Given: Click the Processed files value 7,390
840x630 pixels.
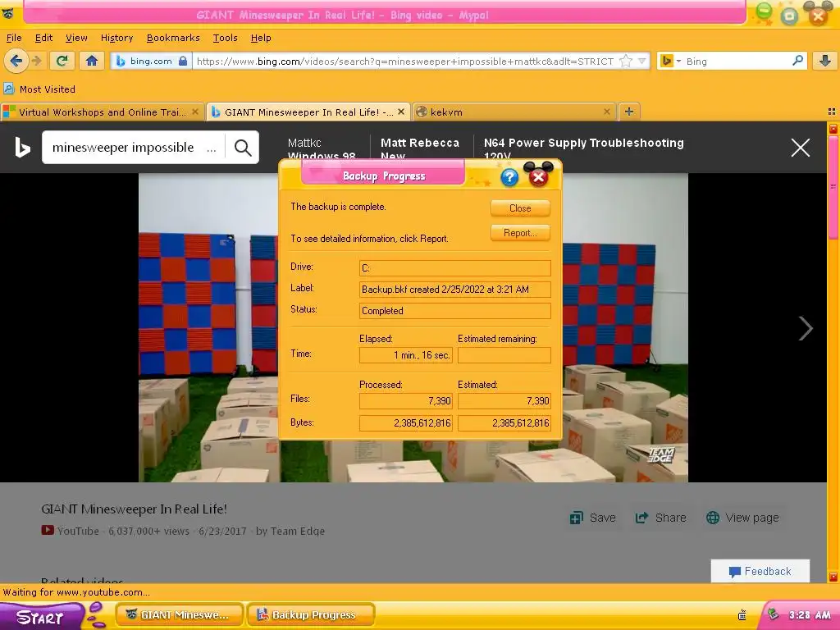Looking at the screenshot, I should coord(406,400).
